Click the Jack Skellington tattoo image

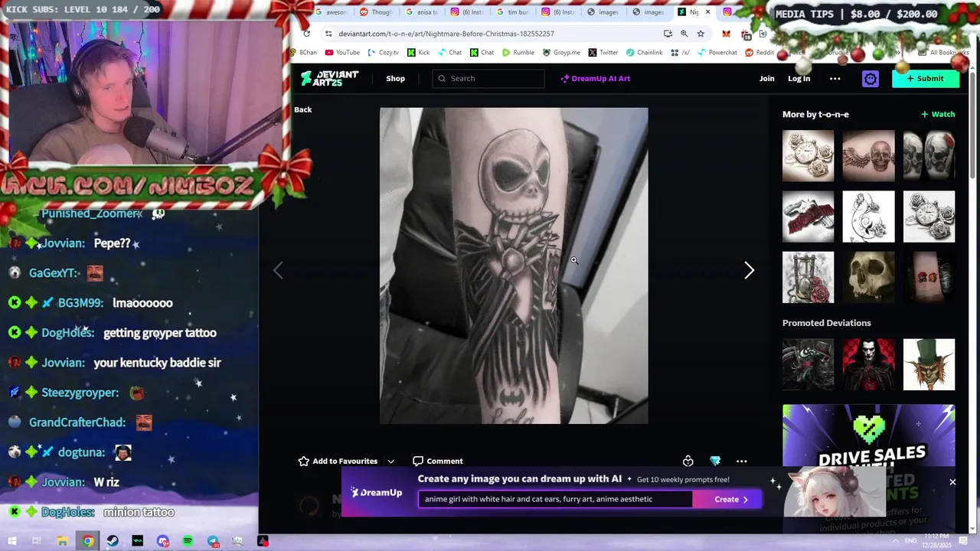click(x=514, y=266)
